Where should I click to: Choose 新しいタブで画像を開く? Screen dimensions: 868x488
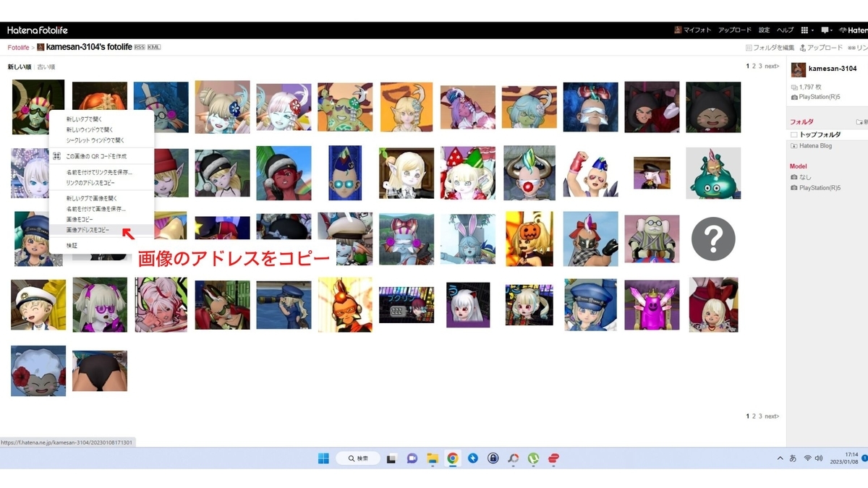101,198
